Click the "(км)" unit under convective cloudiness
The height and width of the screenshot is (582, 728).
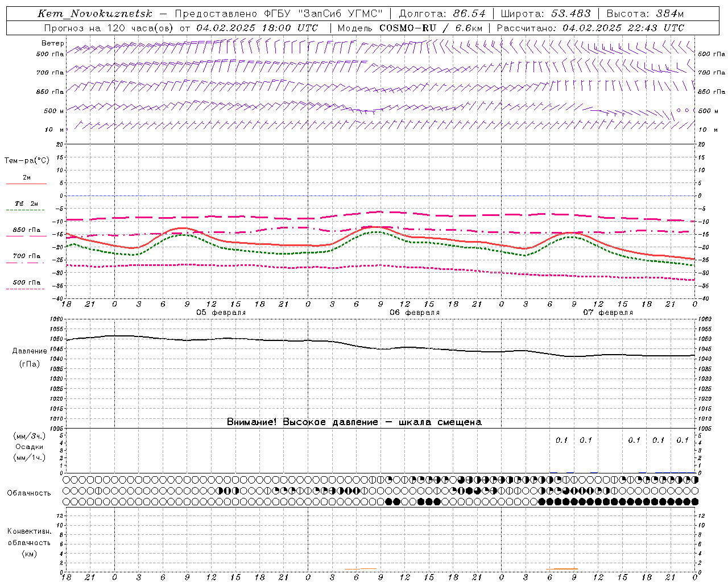[x=30, y=554]
